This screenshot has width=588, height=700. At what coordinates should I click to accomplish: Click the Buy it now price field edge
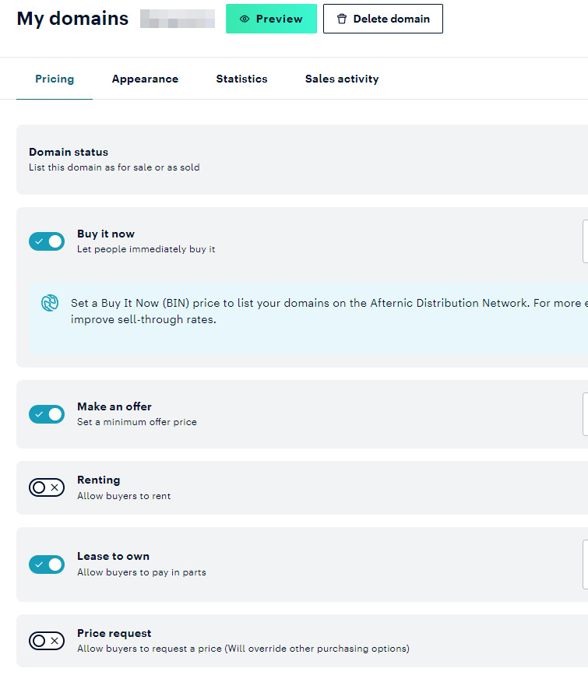click(x=586, y=241)
